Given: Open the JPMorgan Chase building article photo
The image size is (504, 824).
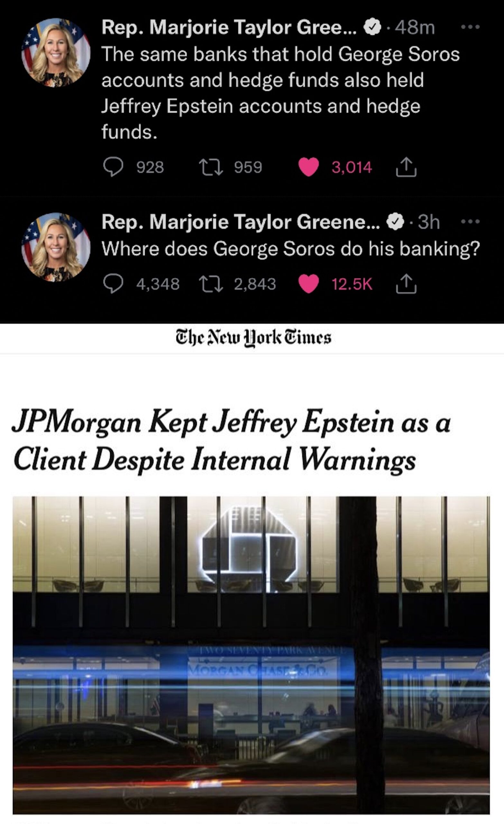Looking at the screenshot, I should pyautogui.click(x=251, y=655).
